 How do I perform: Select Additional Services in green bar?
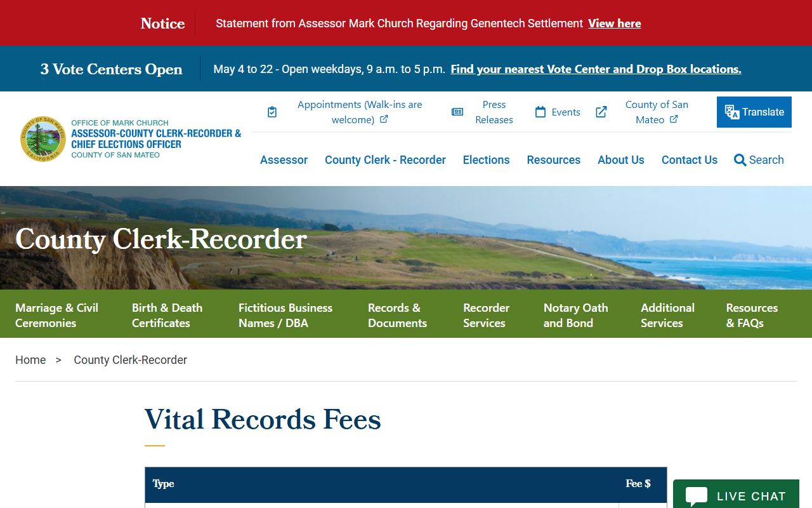click(x=667, y=315)
